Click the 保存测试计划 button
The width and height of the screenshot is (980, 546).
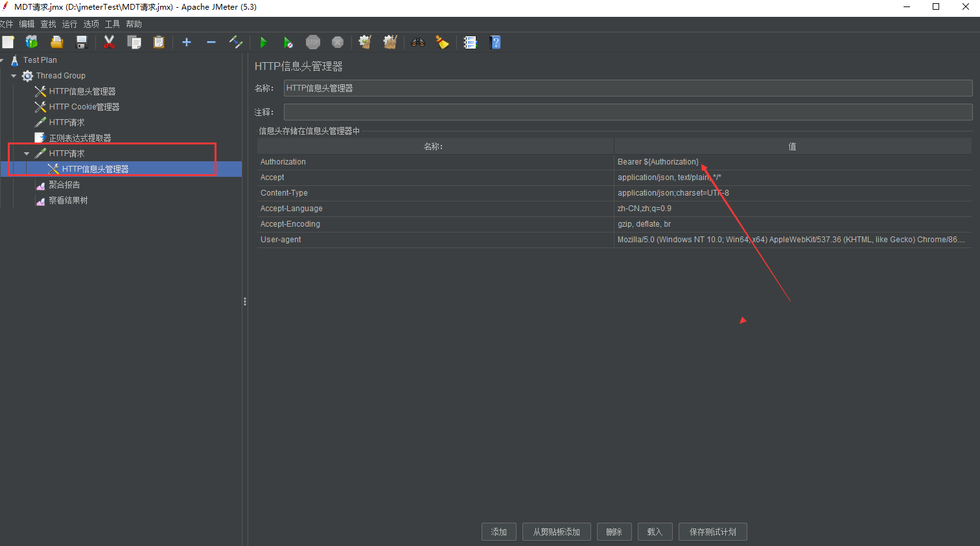pos(713,532)
